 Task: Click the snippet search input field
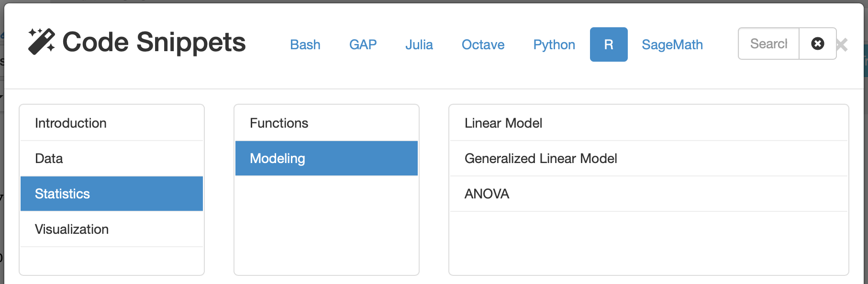[768, 44]
